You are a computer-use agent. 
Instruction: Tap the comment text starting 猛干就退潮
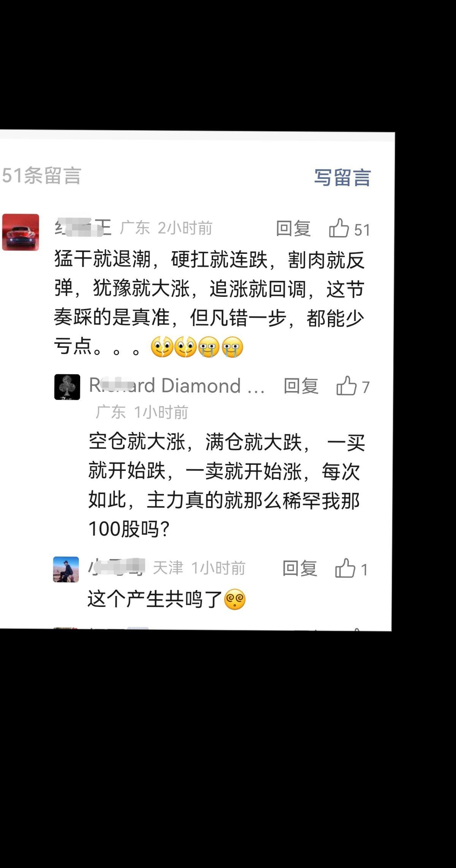pyautogui.click(x=209, y=303)
